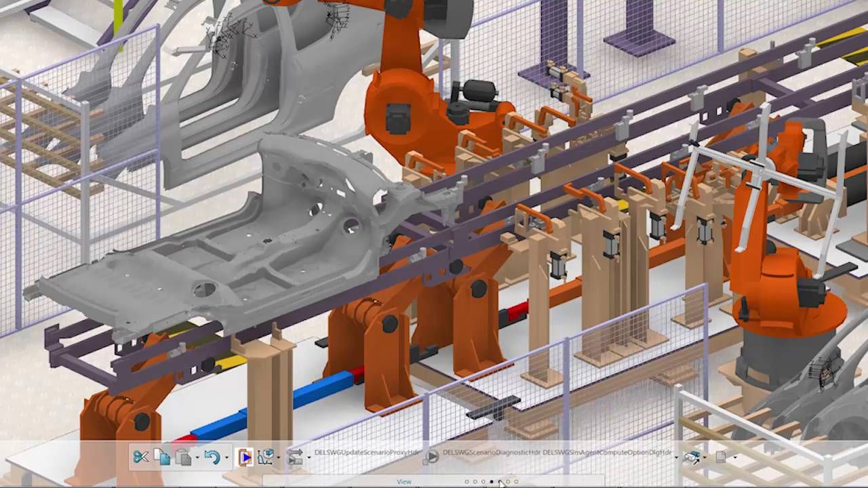Screen dimensions: 868x488
Task: Click the Copy icon in the toolbar
Action: 162,457
